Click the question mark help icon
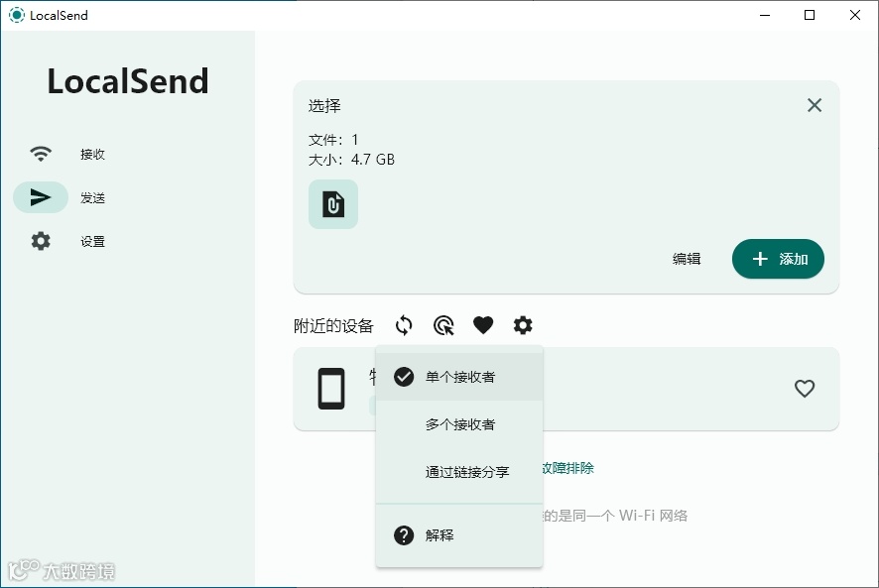Viewport: 879px width, 588px height. click(x=404, y=535)
